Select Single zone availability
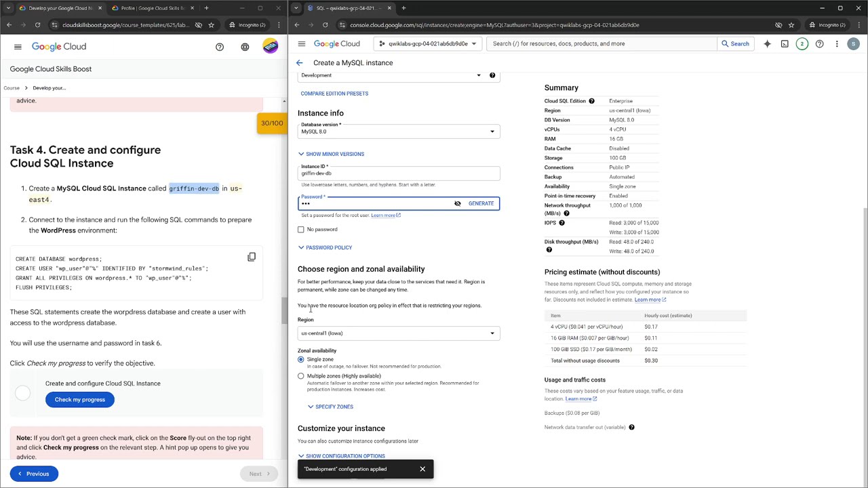 click(301, 359)
